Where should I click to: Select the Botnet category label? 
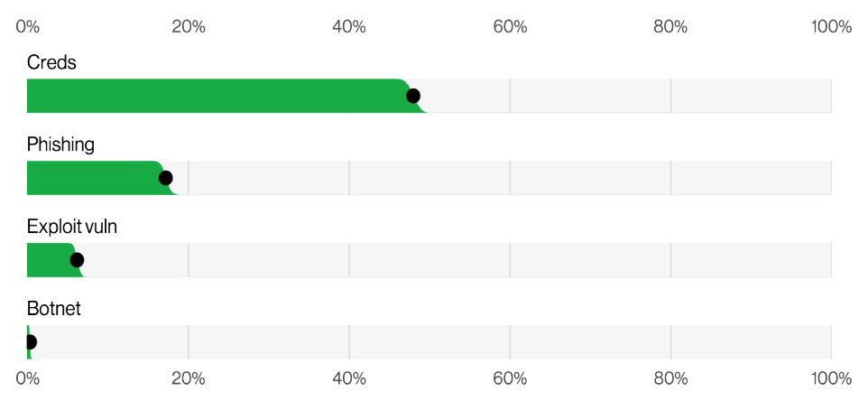54,309
